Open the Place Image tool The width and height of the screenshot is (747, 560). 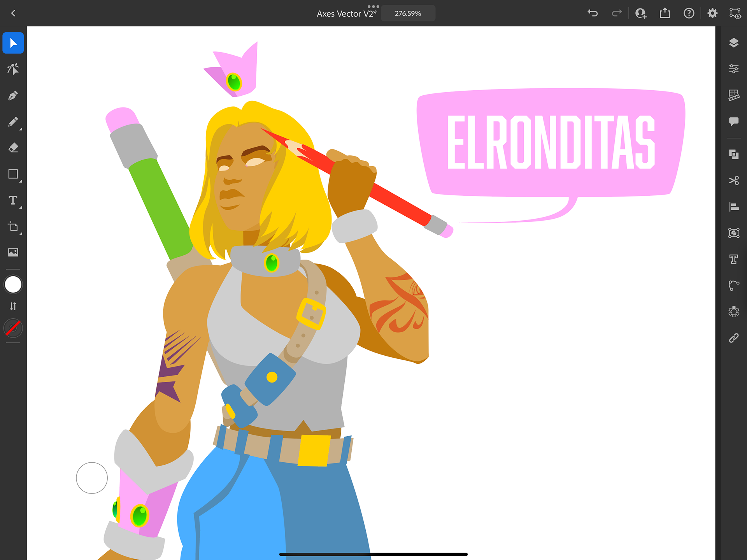click(x=13, y=253)
